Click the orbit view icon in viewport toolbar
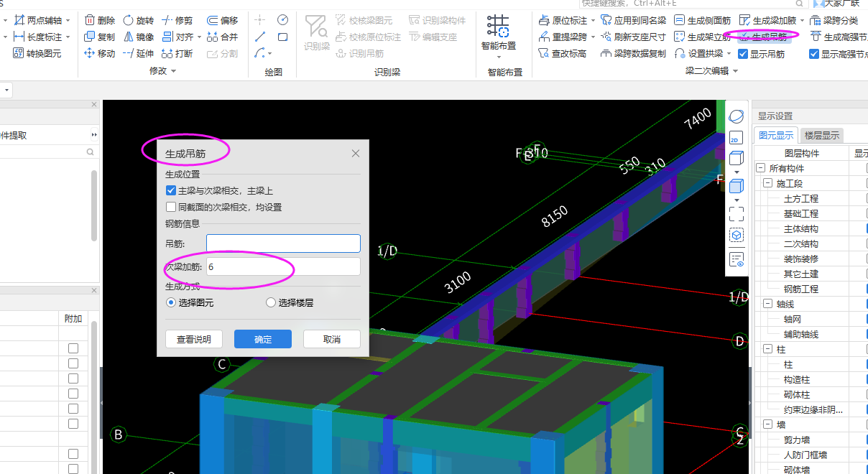Image resolution: width=868 pixels, height=474 pixels. coord(737,116)
